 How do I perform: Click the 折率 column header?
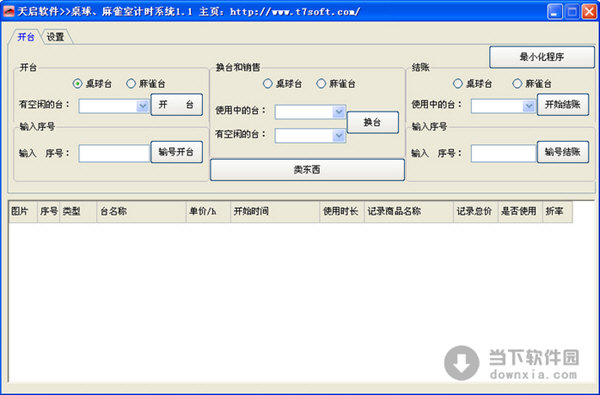pos(558,211)
